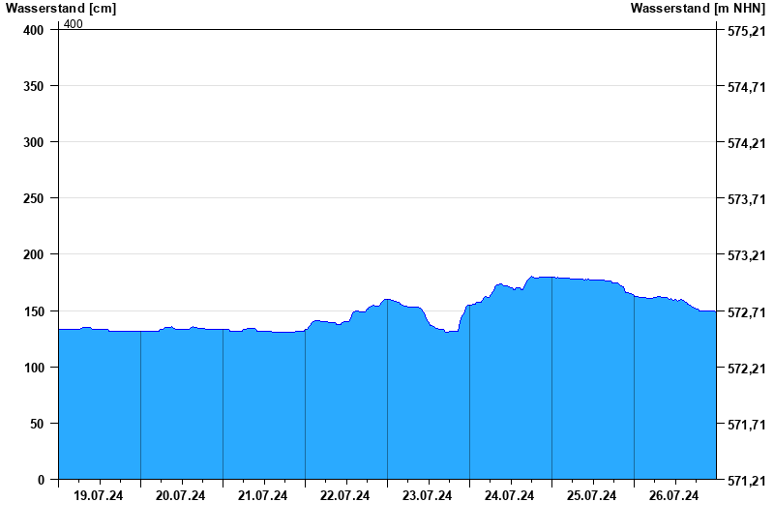Click the 250 tick on the left axis

[x=34, y=198]
